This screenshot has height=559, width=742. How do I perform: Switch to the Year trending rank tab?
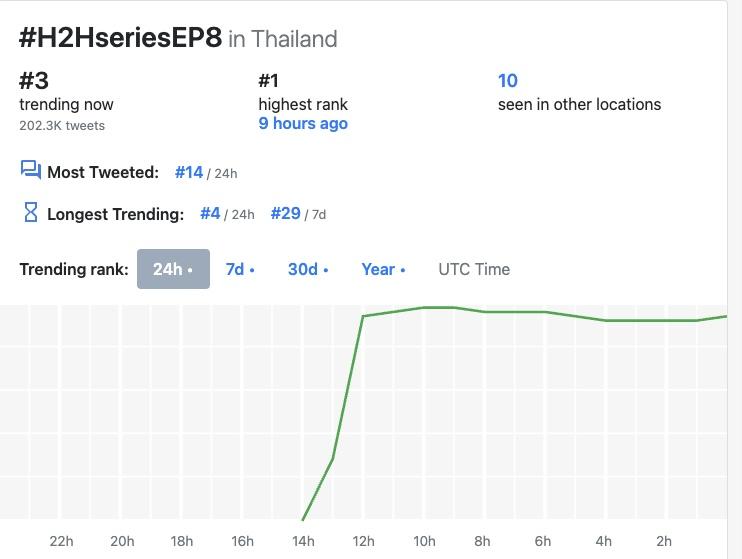pos(383,269)
